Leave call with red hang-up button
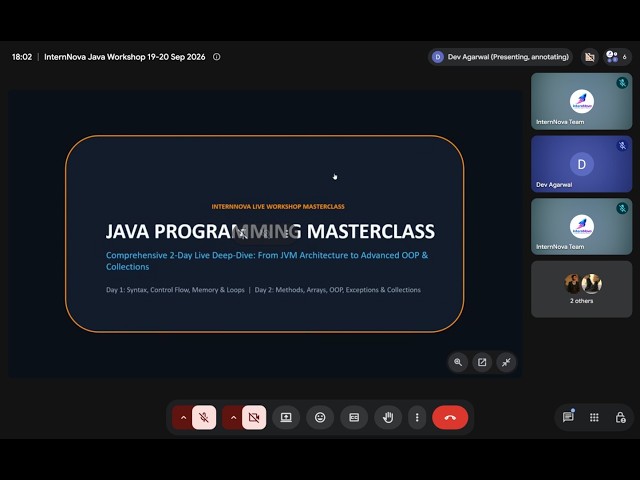 point(450,417)
